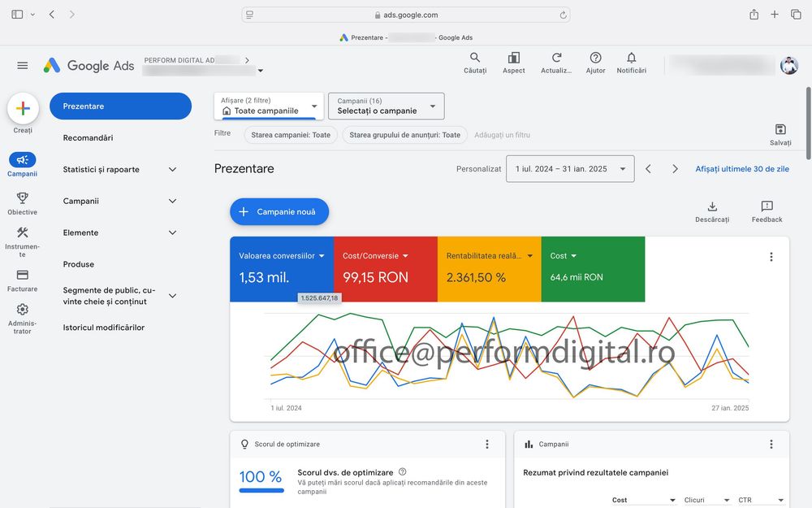Switch to the Prezentare Google Ads tab
The width and height of the screenshot is (812, 508).
406,37
